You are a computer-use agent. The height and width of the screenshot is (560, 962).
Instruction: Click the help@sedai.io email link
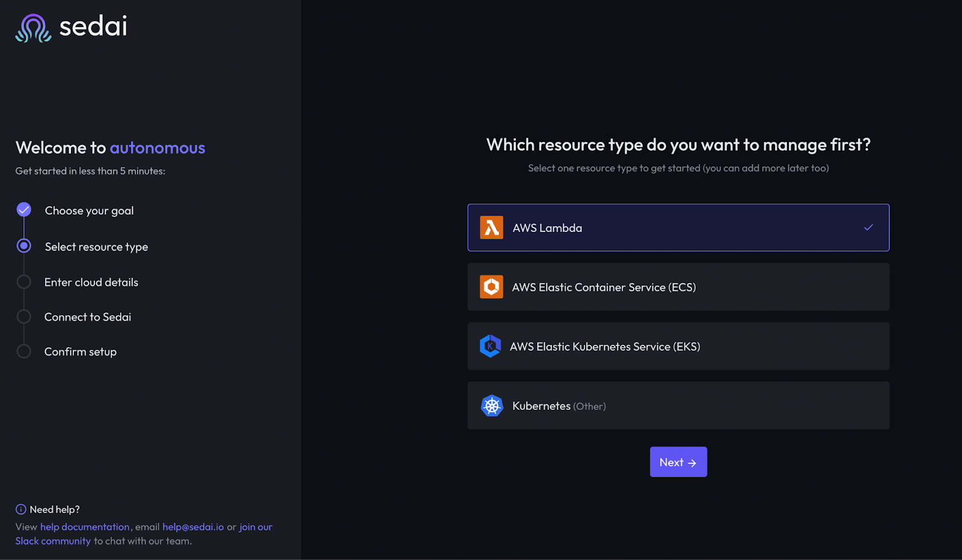tap(192, 526)
